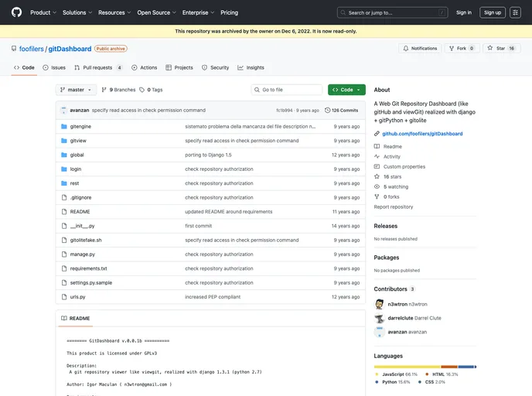Click the pulse icon beside Activity

[x=377, y=156]
